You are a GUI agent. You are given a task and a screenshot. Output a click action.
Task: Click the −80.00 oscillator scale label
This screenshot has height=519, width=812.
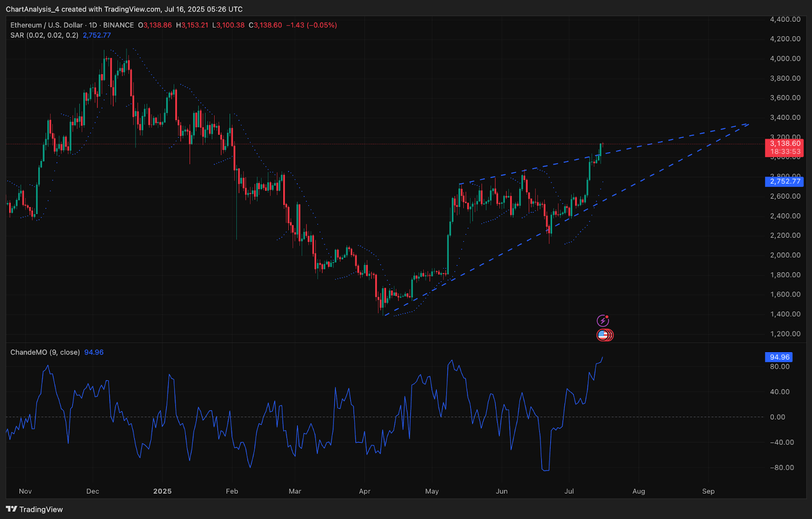[782, 468]
